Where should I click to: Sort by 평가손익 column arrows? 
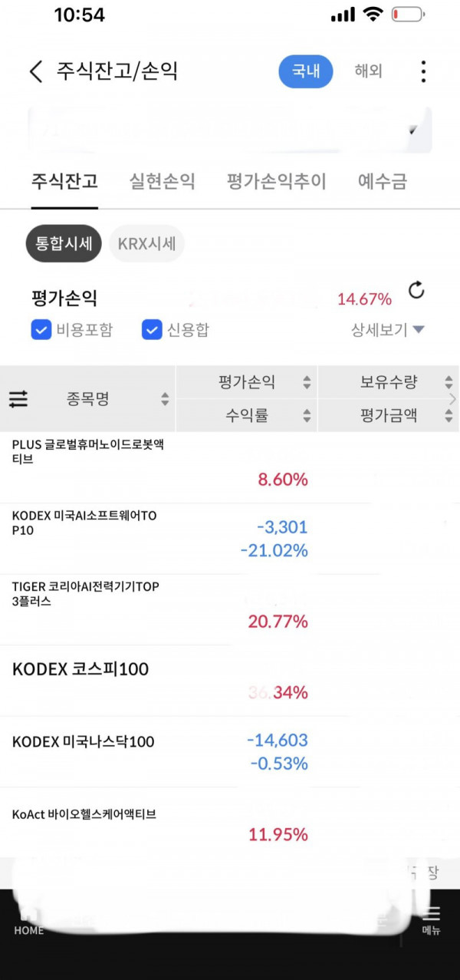pyautogui.click(x=307, y=382)
